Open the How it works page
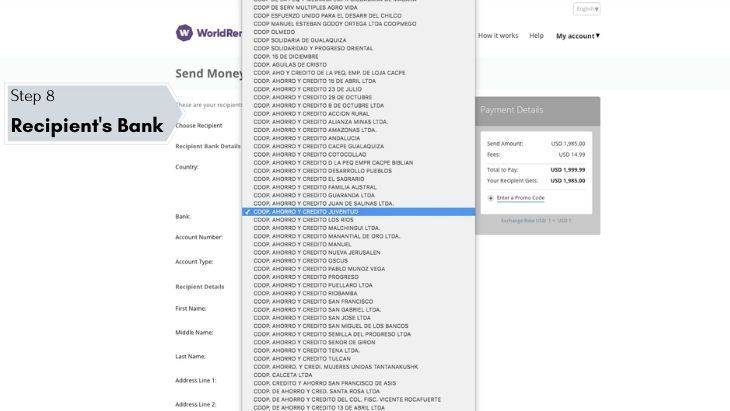Viewport: 730px width, 411px height. tap(498, 35)
